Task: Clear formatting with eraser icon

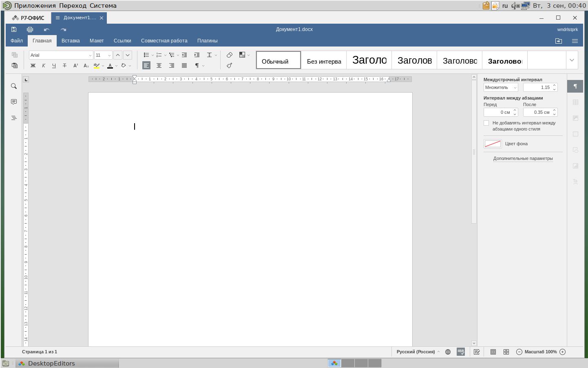Action: (x=230, y=55)
